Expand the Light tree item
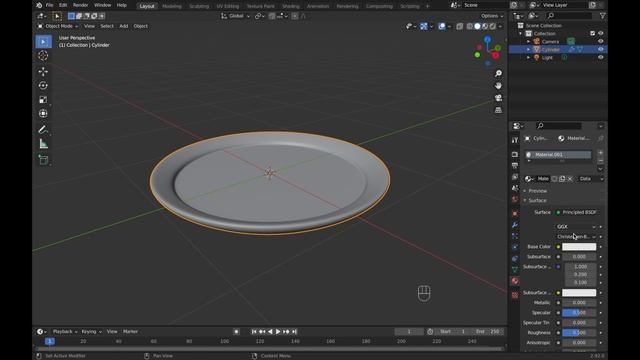 [529, 58]
